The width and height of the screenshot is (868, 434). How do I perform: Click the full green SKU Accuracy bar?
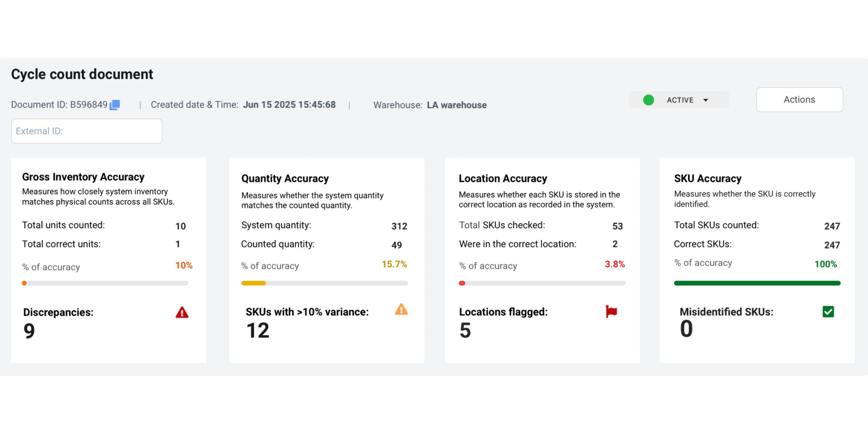[x=757, y=283]
